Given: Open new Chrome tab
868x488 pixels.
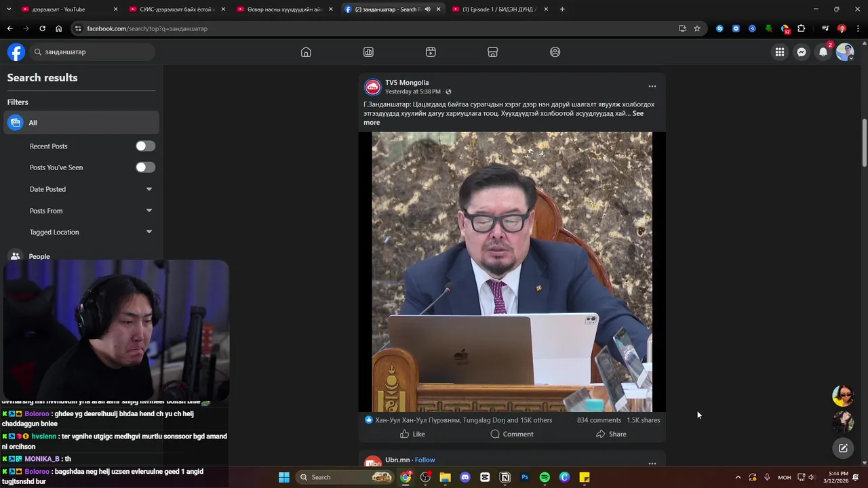Looking at the screenshot, I should pos(562,9).
